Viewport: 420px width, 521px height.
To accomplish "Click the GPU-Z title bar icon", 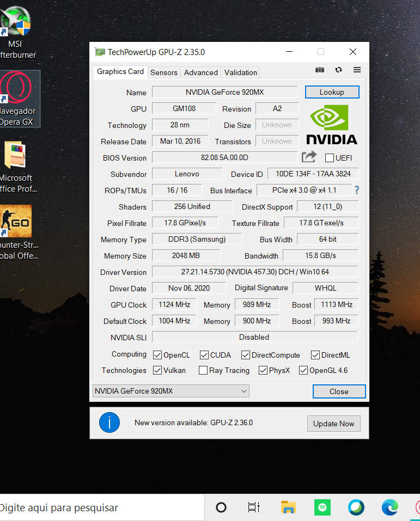I will [100, 52].
